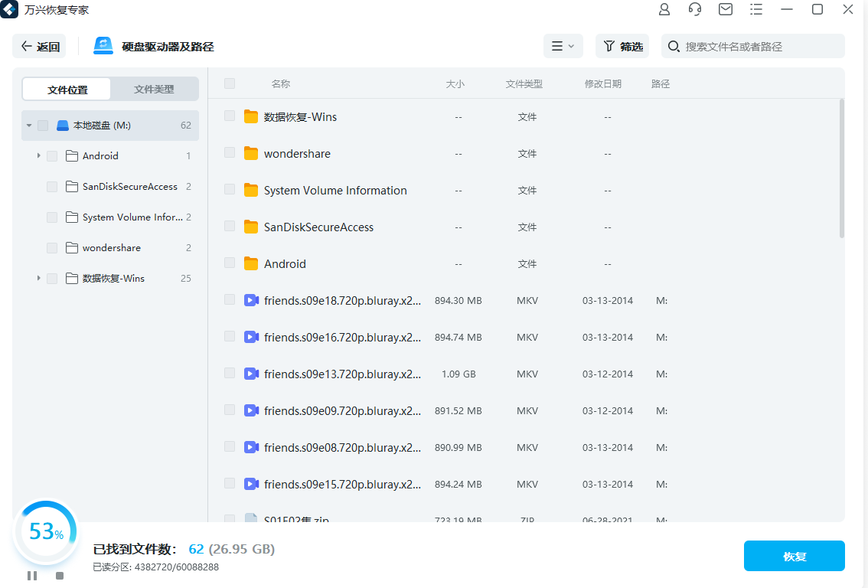Check the friends.s09e13 file checkbox

click(230, 373)
